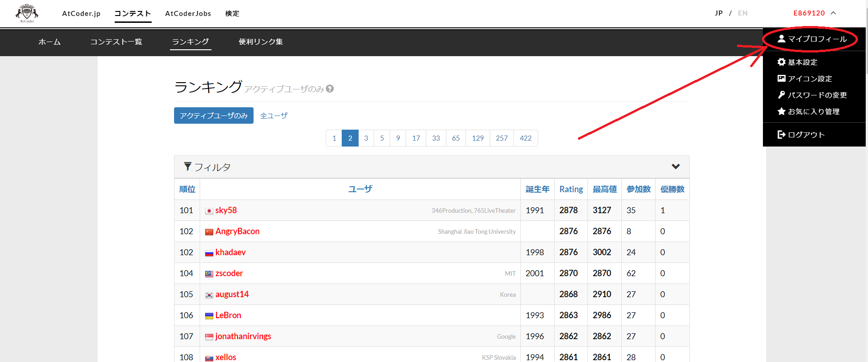Image resolution: width=868 pixels, height=362 pixels.
Task: Go to pagination page 1
Action: tap(334, 138)
